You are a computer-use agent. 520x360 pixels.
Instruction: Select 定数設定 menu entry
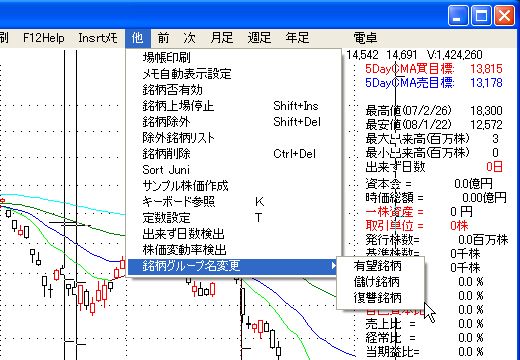235,218
